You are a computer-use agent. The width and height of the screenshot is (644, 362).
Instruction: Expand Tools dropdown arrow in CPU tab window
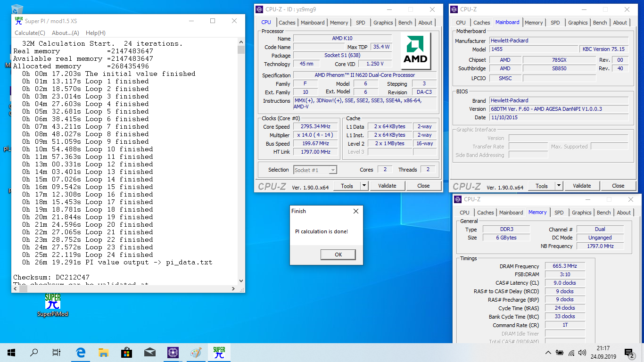(364, 186)
